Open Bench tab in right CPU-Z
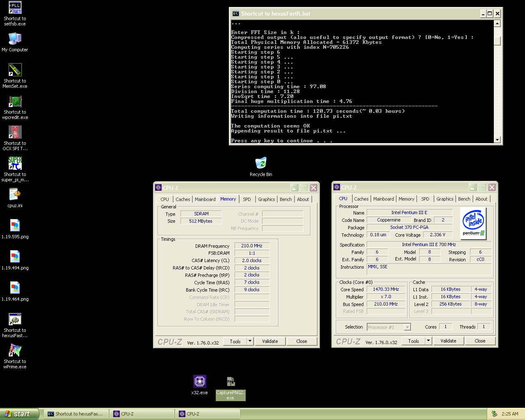Image resolution: width=525 pixels, height=420 pixels. pyautogui.click(x=464, y=199)
